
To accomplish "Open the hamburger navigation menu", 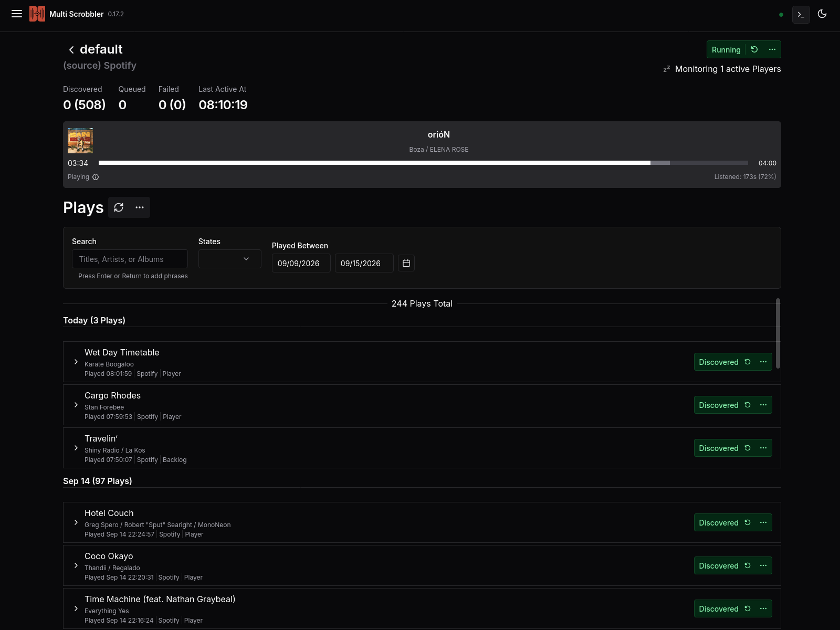I will 17,14.
